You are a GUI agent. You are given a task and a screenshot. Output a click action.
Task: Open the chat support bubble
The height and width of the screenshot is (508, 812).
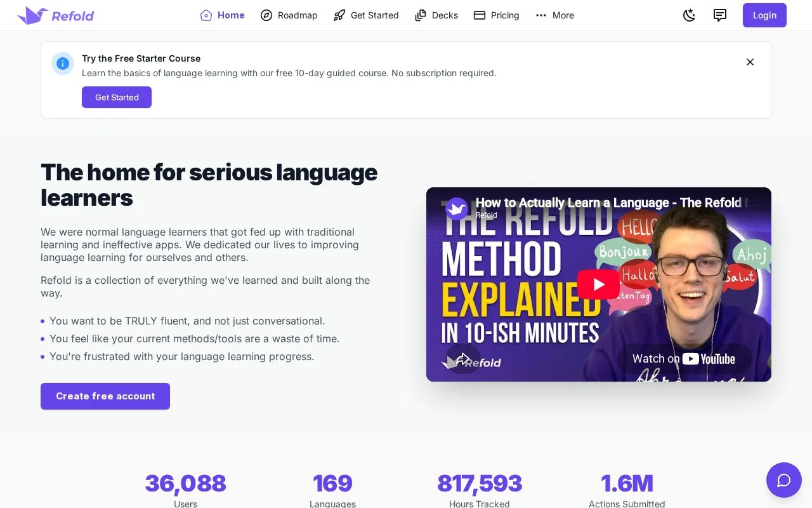[x=784, y=480]
